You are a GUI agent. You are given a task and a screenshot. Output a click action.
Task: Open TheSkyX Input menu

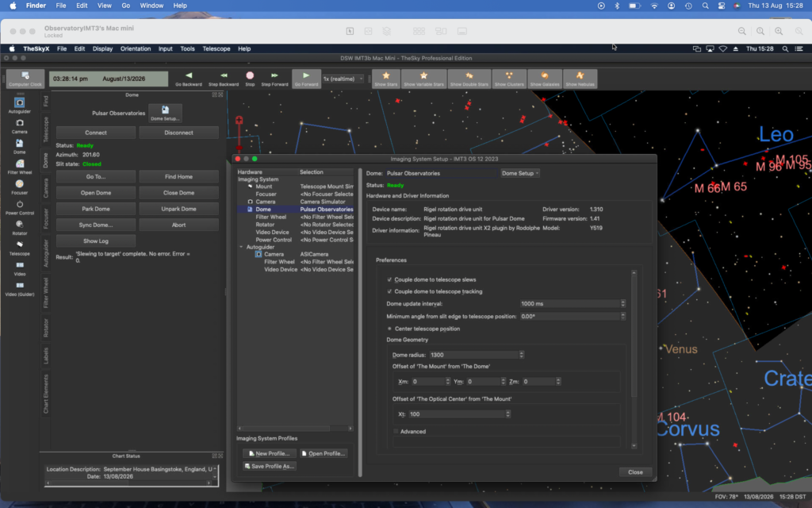(165, 48)
